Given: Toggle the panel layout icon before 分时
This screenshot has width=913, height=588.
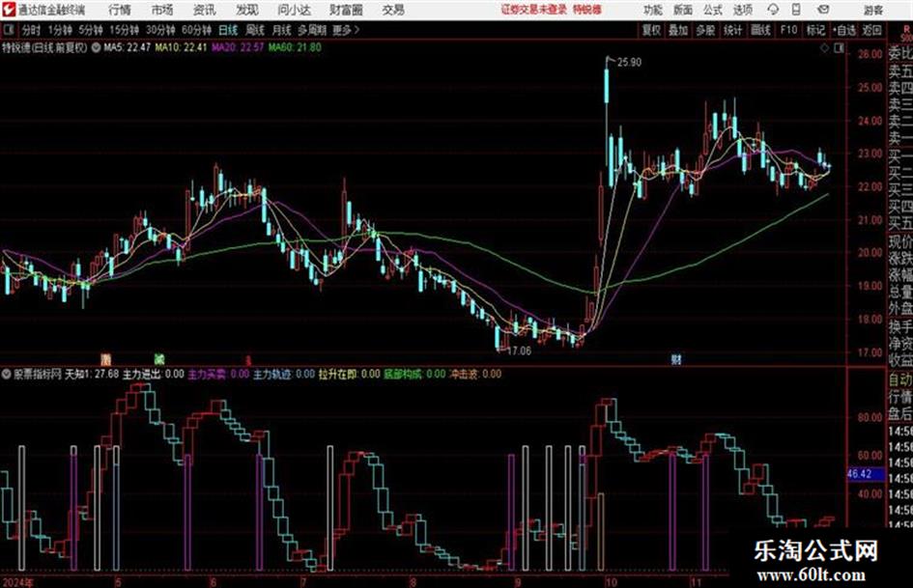Looking at the screenshot, I should click(x=8, y=30).
